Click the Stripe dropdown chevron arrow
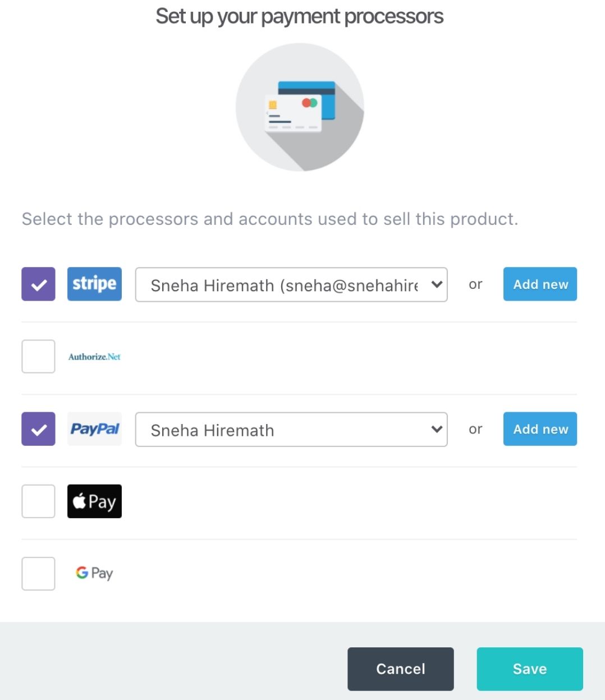 (437, 284)
